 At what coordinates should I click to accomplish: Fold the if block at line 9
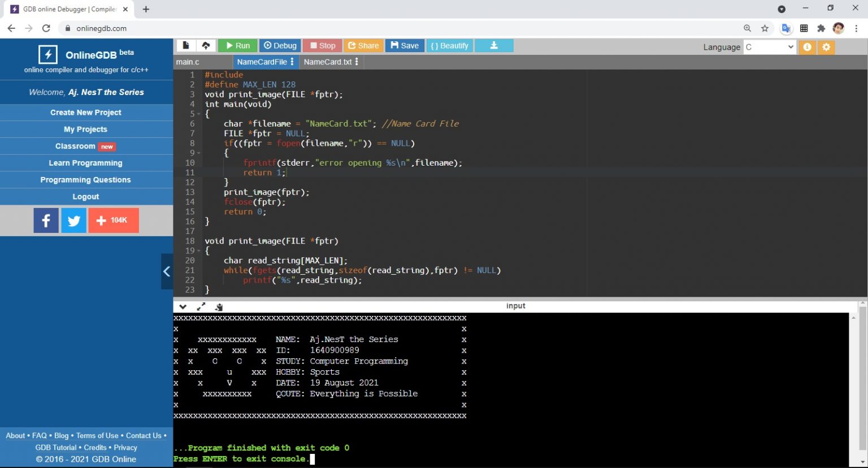click(198, 153)
